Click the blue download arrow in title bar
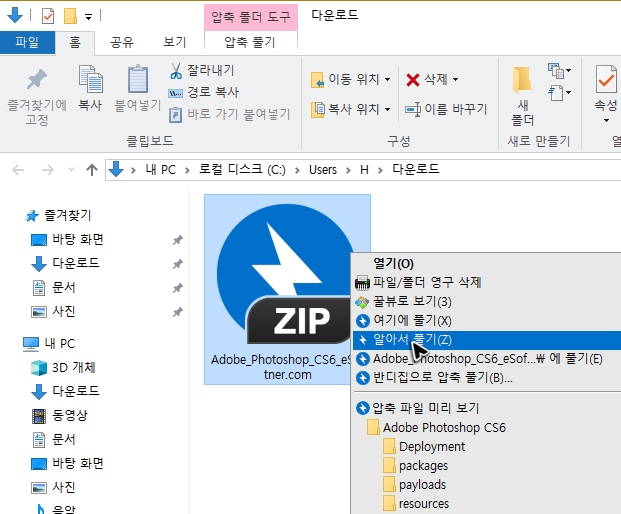Viewport: 621px width, 514px height. pyautogui.click(x=15, y=15)
